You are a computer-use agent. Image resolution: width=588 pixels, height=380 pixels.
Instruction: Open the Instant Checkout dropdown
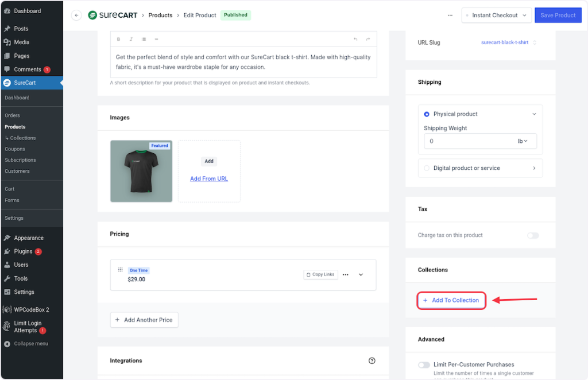pos(496,15)
